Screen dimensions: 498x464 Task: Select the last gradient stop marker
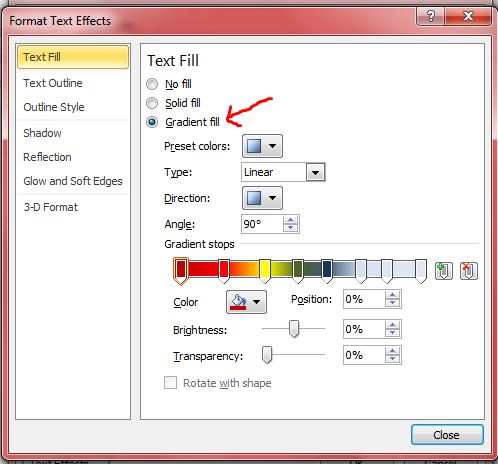421,271
